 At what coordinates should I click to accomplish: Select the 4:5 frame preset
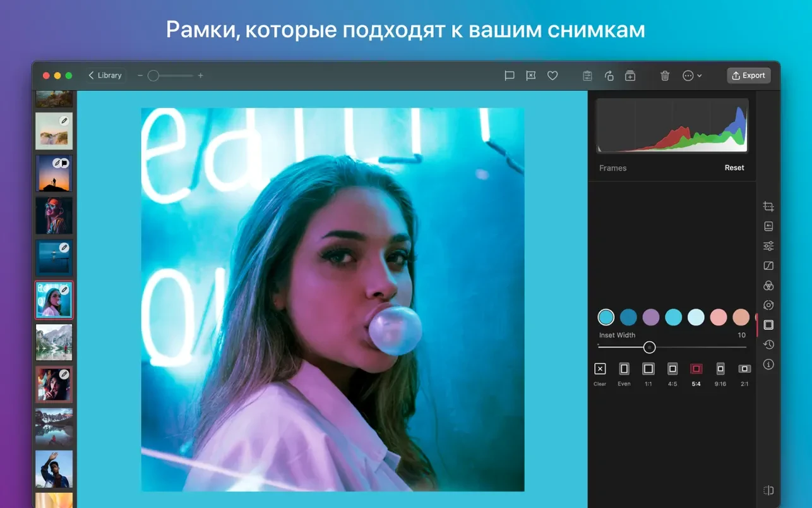click(x=672, y=373)
